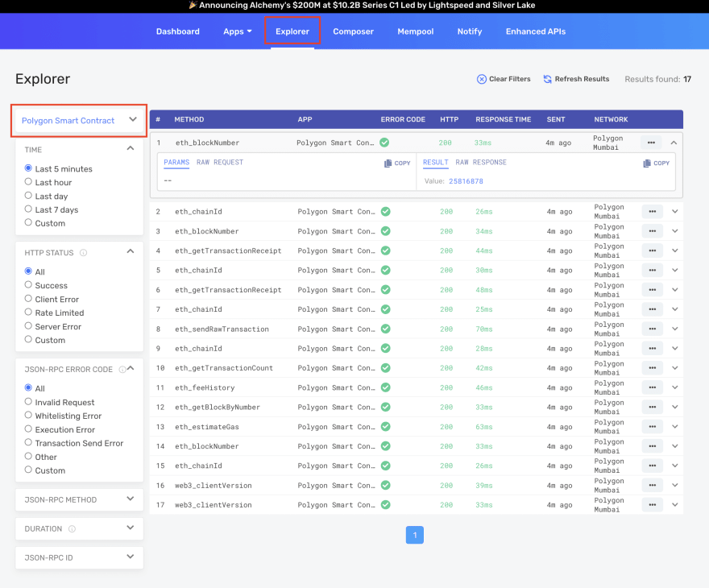Click the Duration info icon

(73, 529)
